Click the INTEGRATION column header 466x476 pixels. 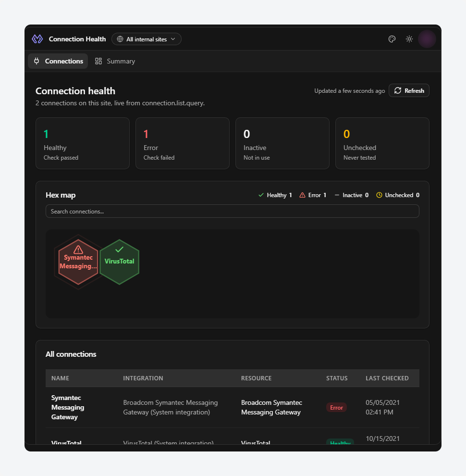[143, 378]
